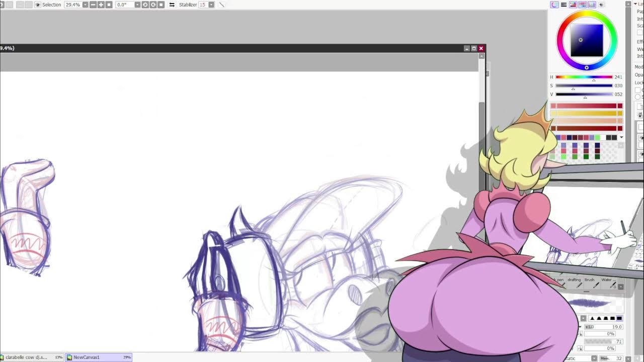Screen dimensions: 644x362
Task: Click inside the color wheel saturation square
Action: [587, 40]
